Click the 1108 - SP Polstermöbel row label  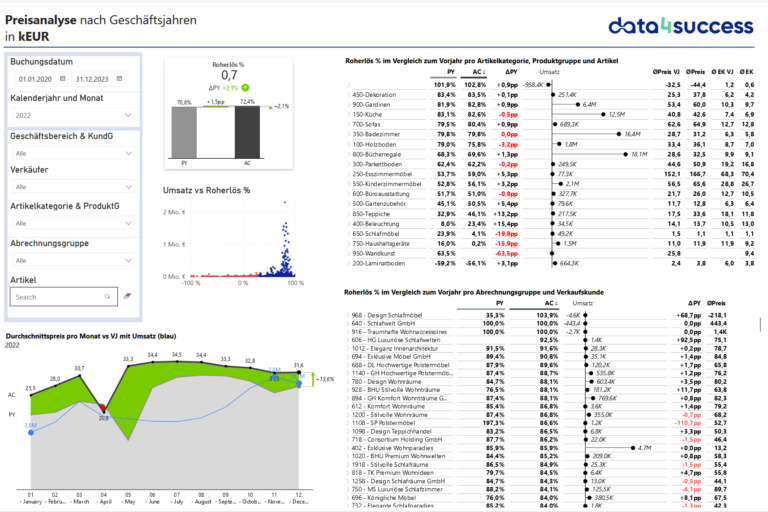tap(383, 423)
